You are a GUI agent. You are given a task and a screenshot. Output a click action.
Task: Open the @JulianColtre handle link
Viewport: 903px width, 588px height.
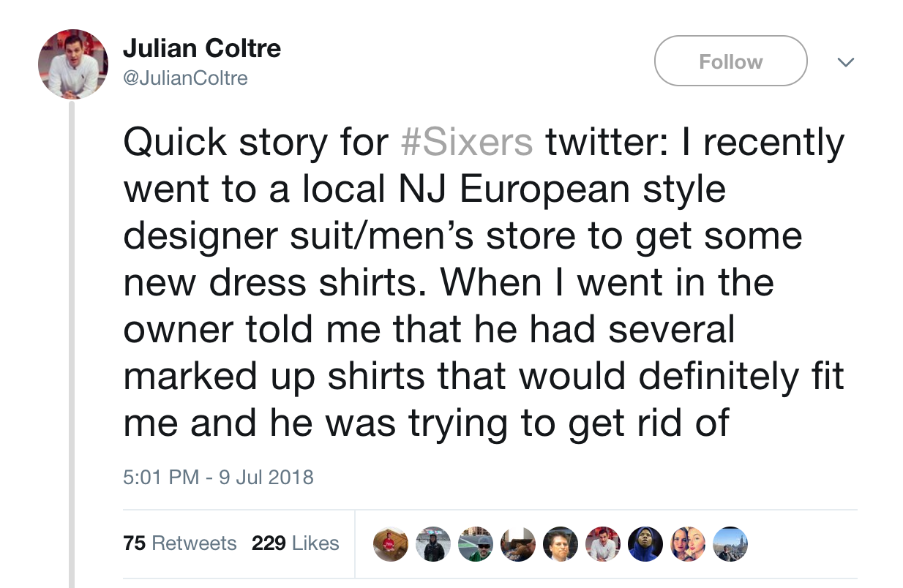tap(185, 78)
